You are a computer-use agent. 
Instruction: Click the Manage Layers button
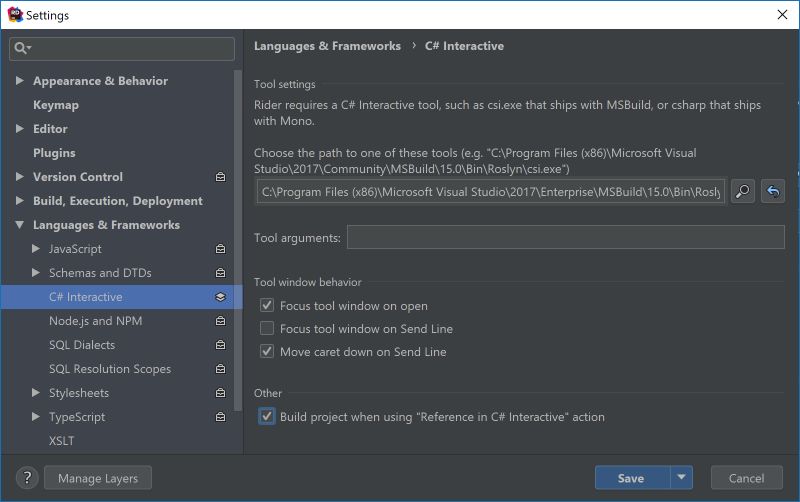[98, 478]
